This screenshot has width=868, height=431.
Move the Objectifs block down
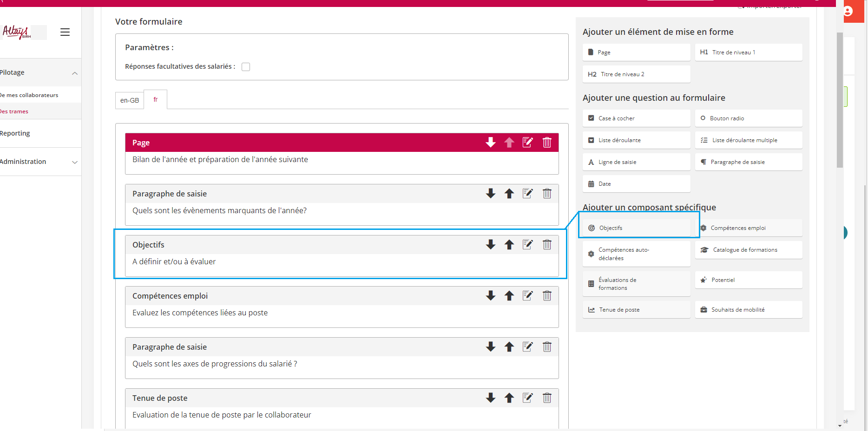tap(491, 245)
